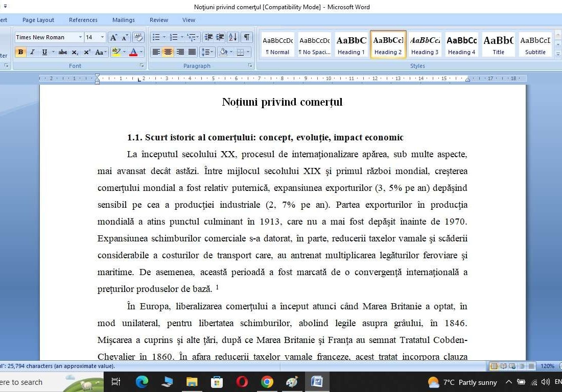Expand the bullets list dropdown
The height and width of the screenshot is (392, 562).
click(163, 37)
